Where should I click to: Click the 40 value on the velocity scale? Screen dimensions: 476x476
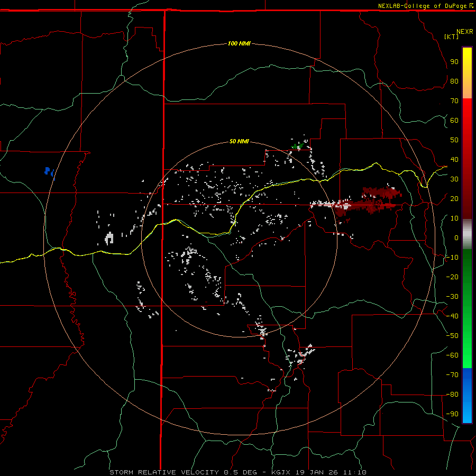(454, 159)
